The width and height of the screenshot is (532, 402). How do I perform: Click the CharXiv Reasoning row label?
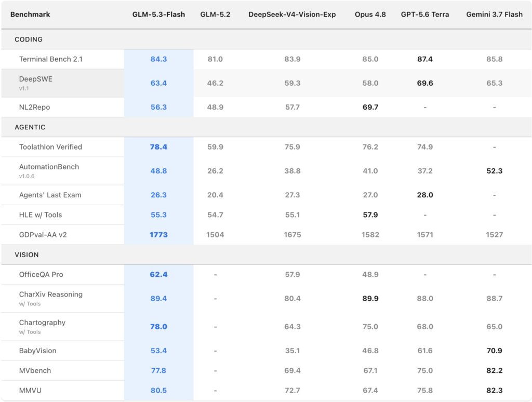click(x=51, y=294)
